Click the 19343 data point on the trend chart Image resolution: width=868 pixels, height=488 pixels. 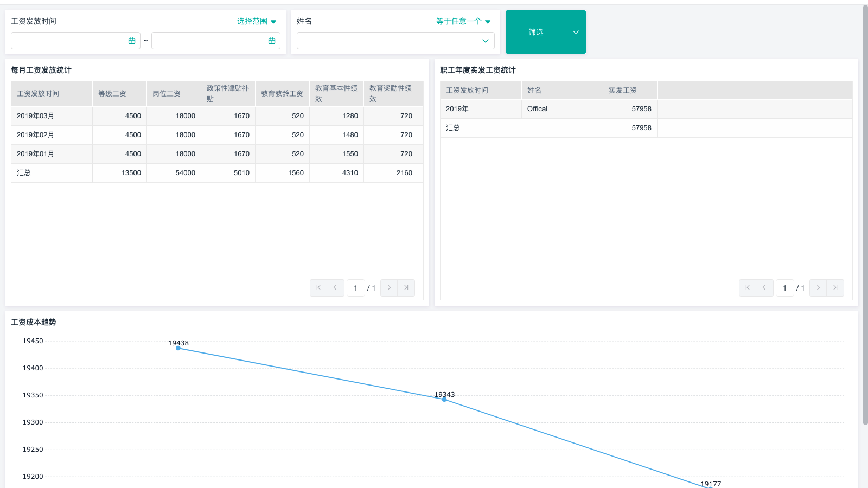click(444, 400)
